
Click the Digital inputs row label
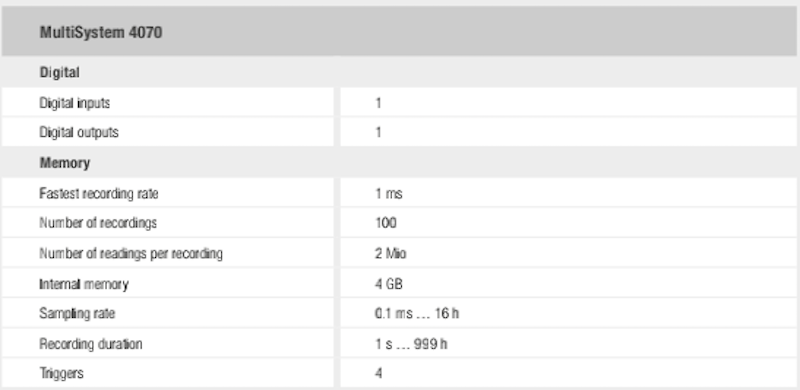(x=74, y=103)
